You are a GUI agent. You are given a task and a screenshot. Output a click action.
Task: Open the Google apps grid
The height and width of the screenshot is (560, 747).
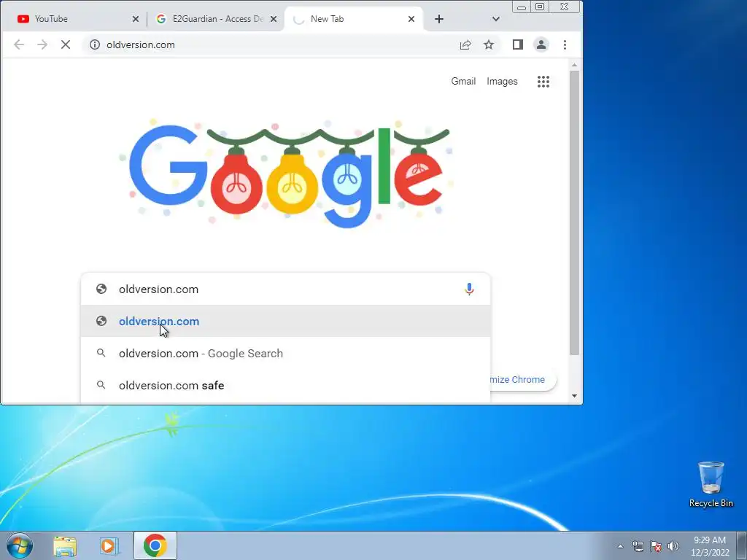543,82
